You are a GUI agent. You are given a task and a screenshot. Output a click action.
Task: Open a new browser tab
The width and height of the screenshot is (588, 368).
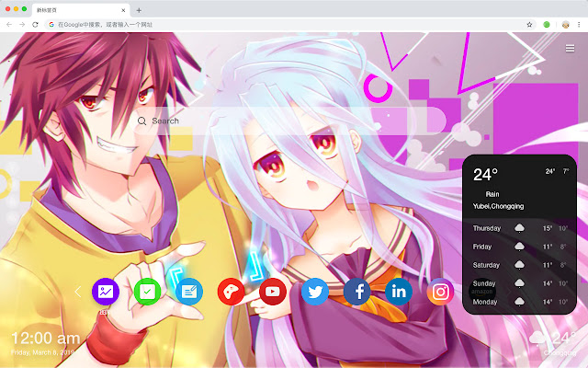pos(139,10)
